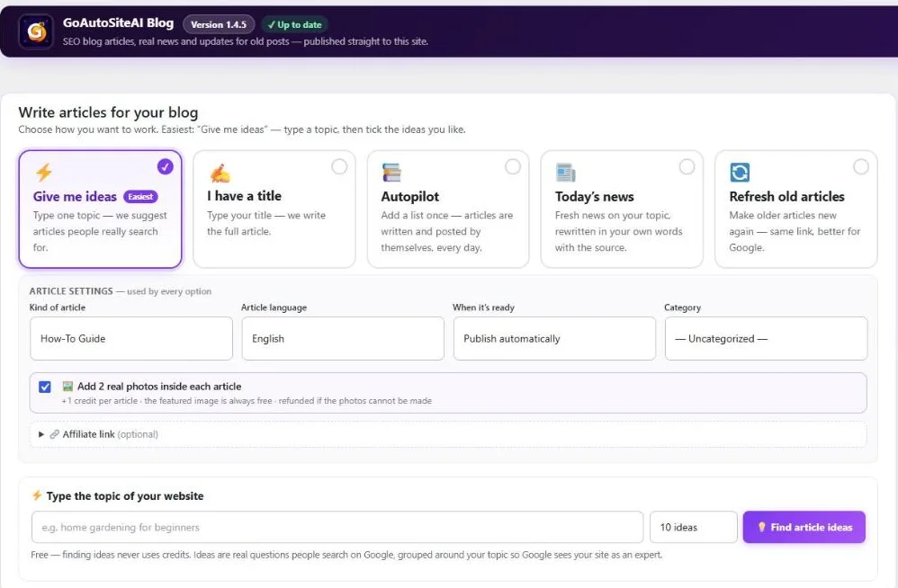This screenshot has width=898, height=588.
Task: Click the refresh arrows icon in Refresh old articles
Action: [x=740, y=172]
